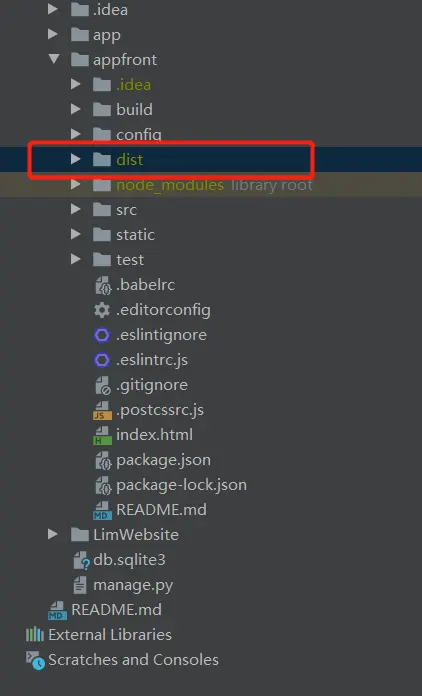Screen dimensions: 422x696
Task: Click the package-lock.json file icon
Action: pyautogui.click(x=103, y=485)
